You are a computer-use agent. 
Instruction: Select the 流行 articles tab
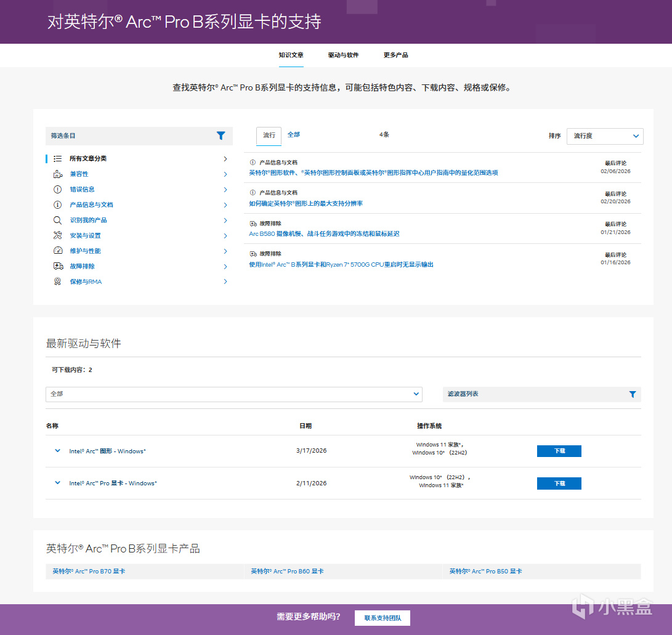[x=269, y=136]
